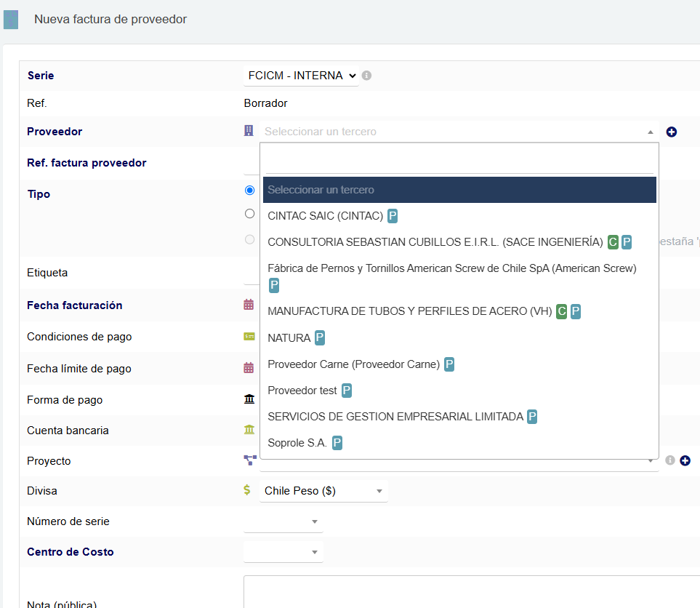Click the plus icon to add new Proyecto

(x=685, y=460)
